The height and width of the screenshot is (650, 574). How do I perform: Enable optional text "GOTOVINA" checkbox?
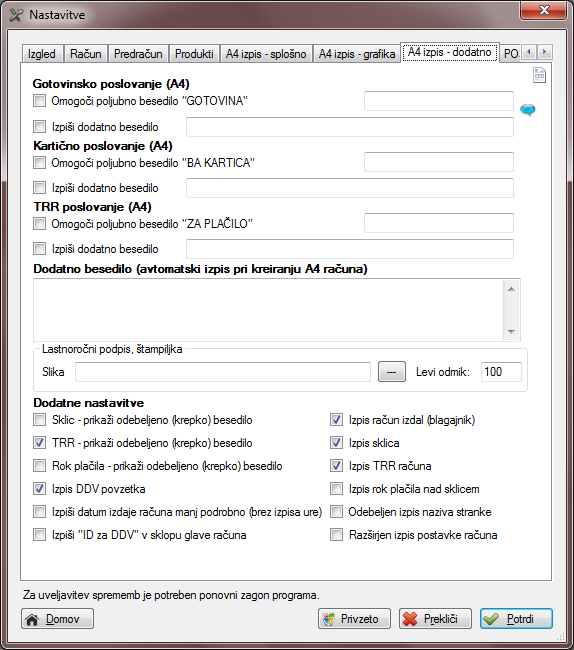click(39, 101)
